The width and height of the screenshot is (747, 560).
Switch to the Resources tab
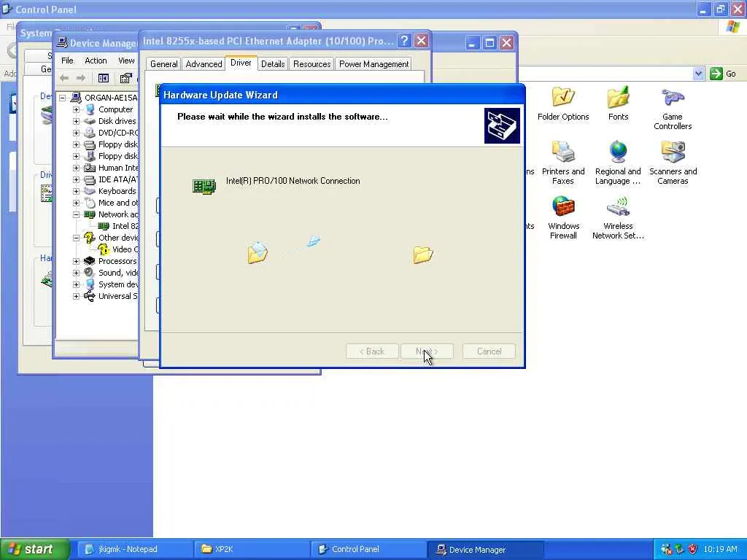pos(312,64)
